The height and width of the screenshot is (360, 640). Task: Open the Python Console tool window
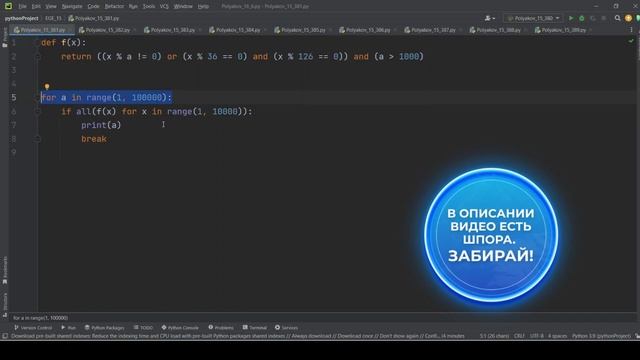point(180,327)
